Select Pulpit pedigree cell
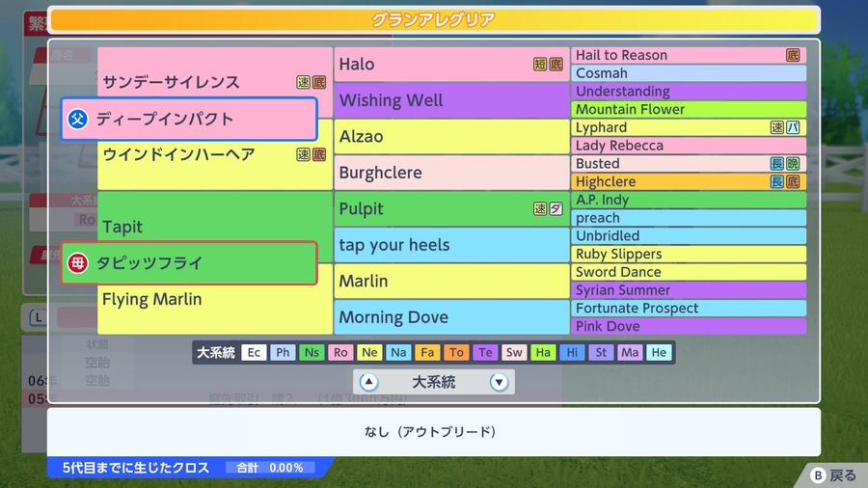868x488 pixels. click(x=451, y=208)
